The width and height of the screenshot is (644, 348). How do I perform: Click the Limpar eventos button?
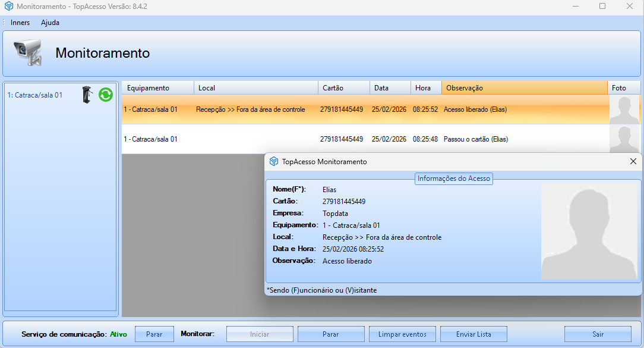pyautogui.click(x=402, y=334)
